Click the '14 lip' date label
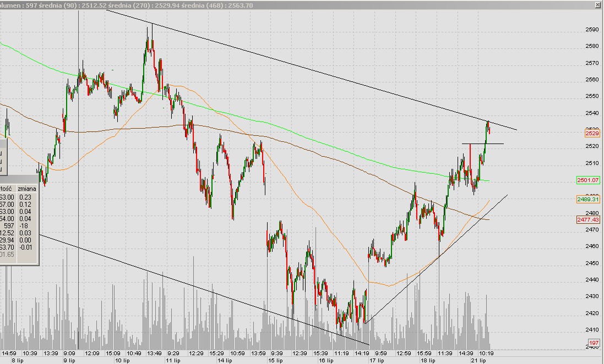Screen dimensions: 604x364 pos(225,361)
